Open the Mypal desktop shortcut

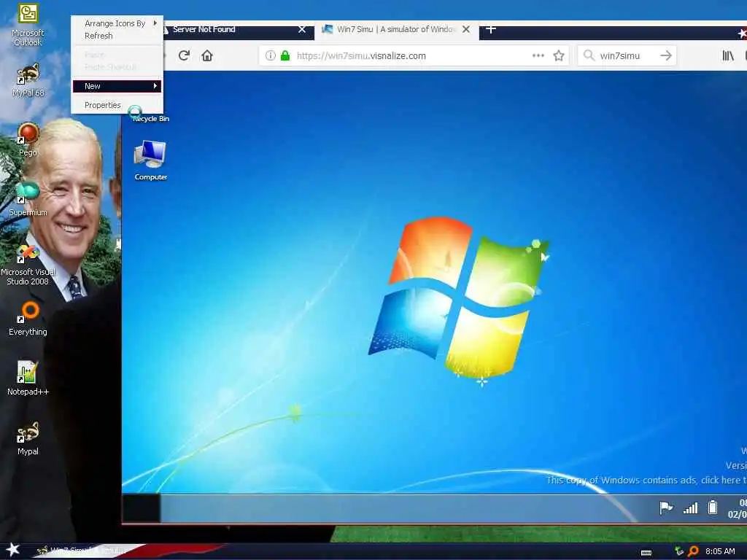28,438
